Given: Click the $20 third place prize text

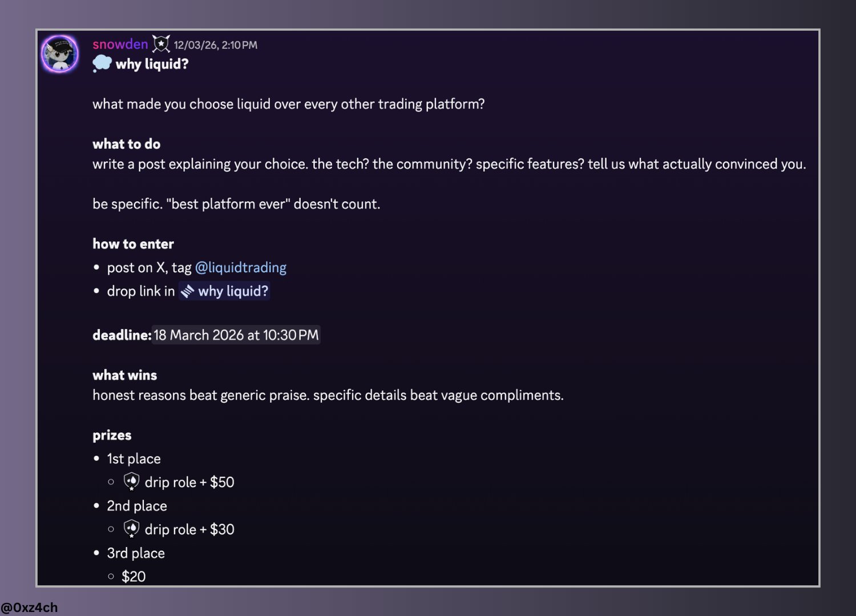Looking at the screenshot, I should tap(134, 577).
